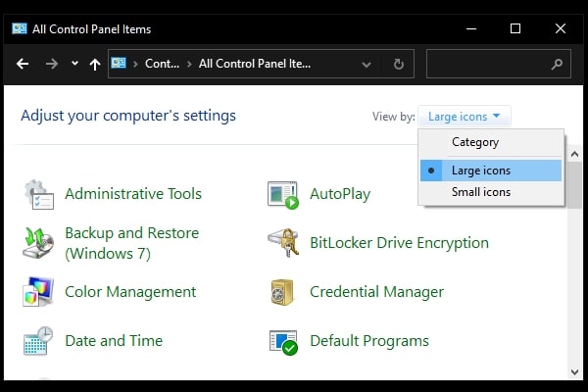Expand the address bar history chevron
Viewport: 588px width, 392px height.
(367, 65)
